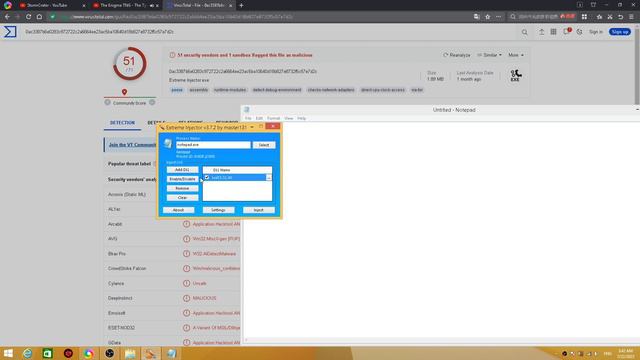Open the View menu in Notepad
The height and width of the screenshot is (360, 640).
pos(289,118)
